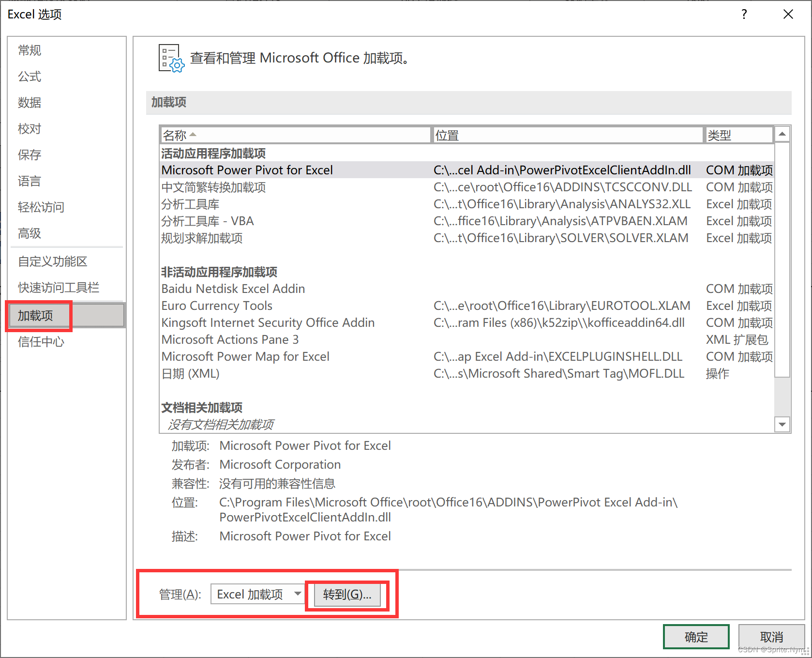This screenshot has width=812, height=658.
Task: Click the SOLVER.XLAM location path
Action: pos(561,238)
